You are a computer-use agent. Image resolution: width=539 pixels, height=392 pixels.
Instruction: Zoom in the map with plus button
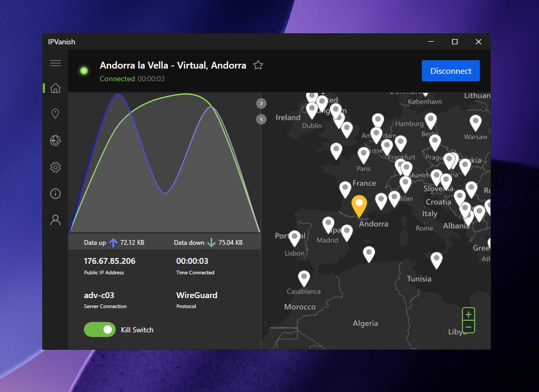tap(468, 314)
